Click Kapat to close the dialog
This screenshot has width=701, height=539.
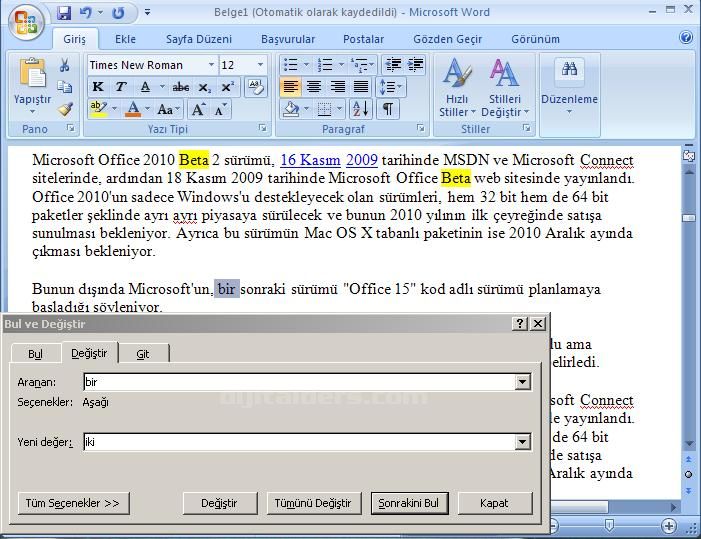(x=494, y=503)
